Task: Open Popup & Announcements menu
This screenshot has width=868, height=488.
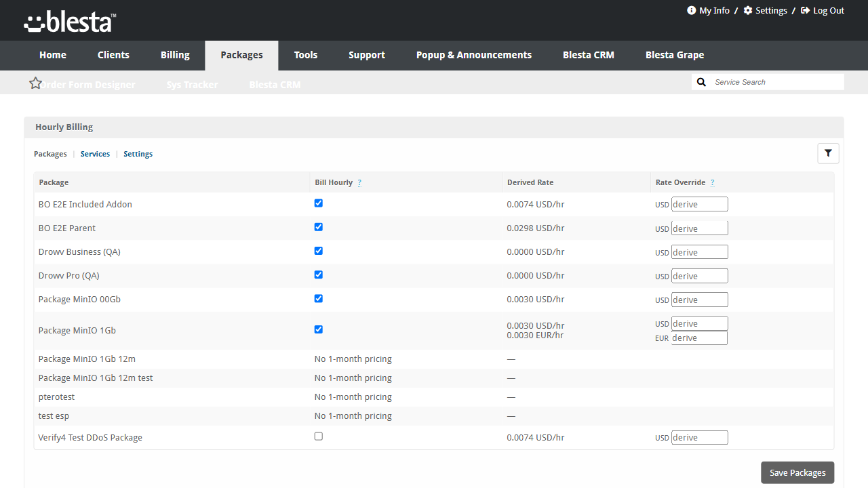Action: coord(474,55)
